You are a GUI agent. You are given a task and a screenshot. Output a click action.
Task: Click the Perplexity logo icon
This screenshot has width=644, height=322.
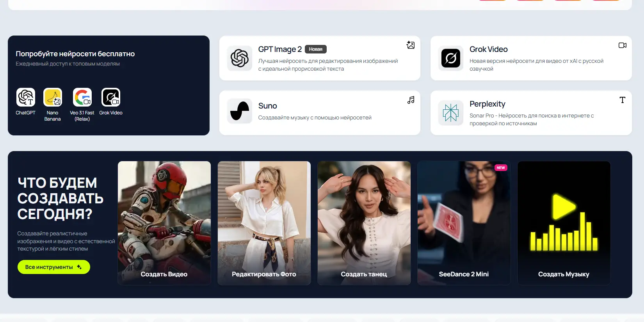(x=451, y=113)
